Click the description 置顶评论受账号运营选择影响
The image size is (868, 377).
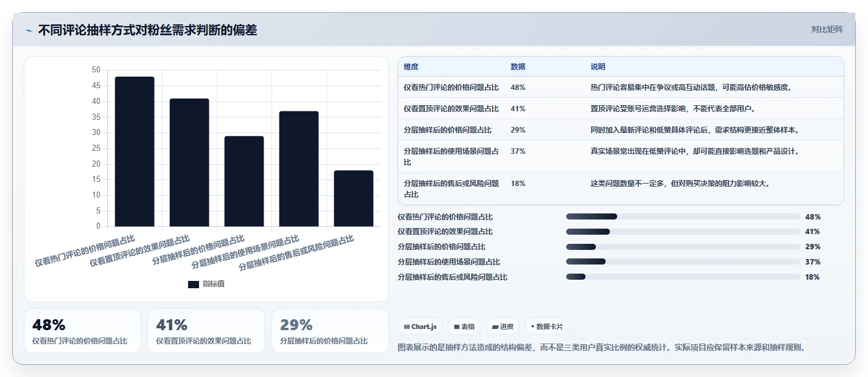tap(673, 109)
